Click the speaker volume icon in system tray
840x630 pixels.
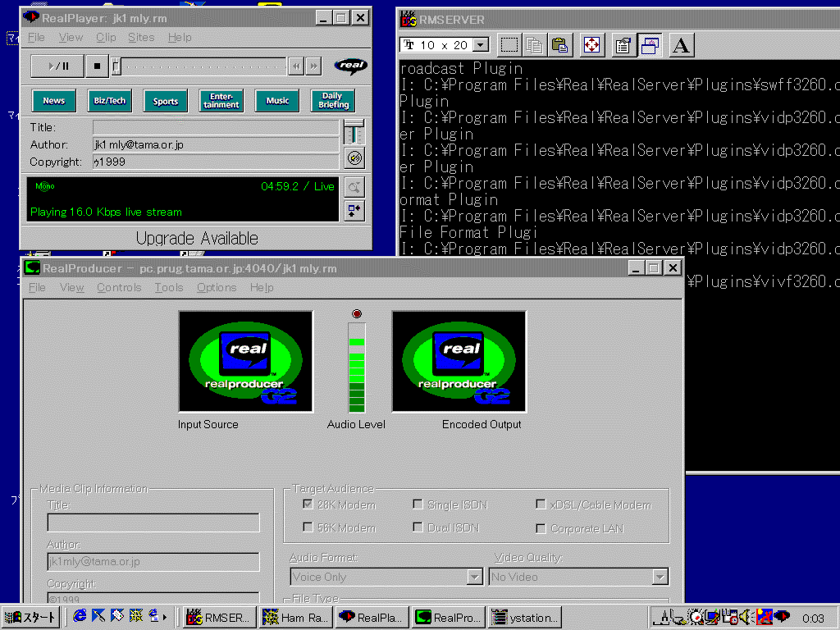coord(746,617)
